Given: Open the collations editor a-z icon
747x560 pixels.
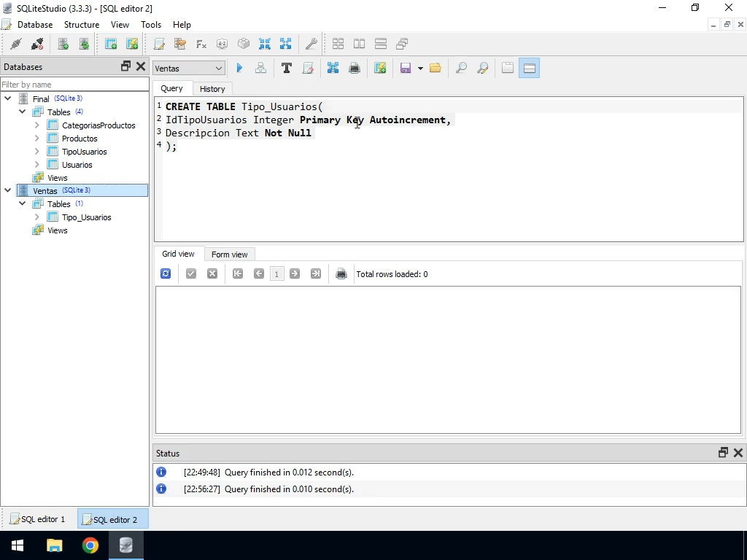Looking at the screenshot, I should [222, 44].
